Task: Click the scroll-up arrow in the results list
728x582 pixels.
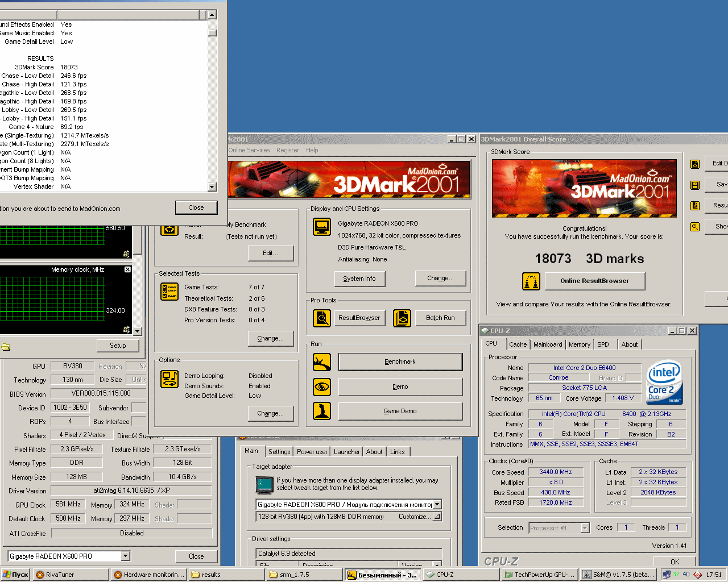Action: [x=212, y=15]
